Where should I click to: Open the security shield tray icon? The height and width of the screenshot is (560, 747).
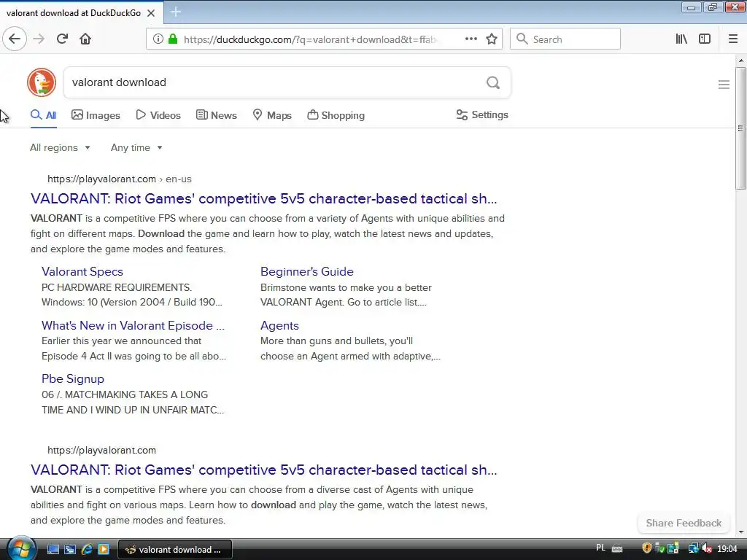[x=647, y=548]
